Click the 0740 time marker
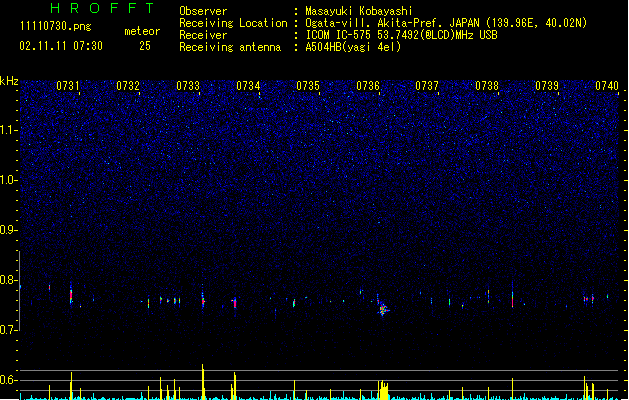 pos(607,86)
